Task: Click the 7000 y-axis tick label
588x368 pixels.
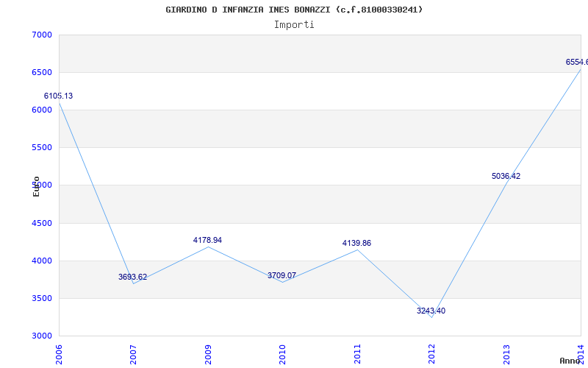Action: pos(42,35)
